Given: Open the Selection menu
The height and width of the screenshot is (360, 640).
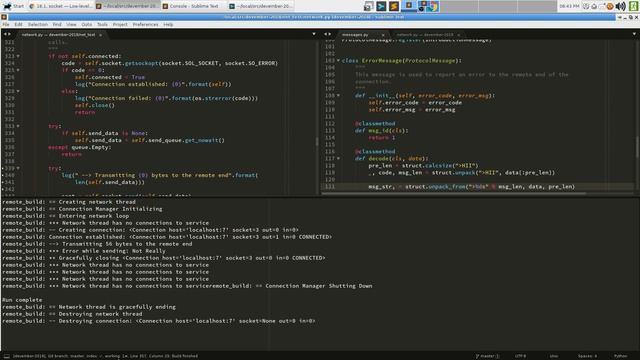Looking at the screenshot, I should (38, 24).
